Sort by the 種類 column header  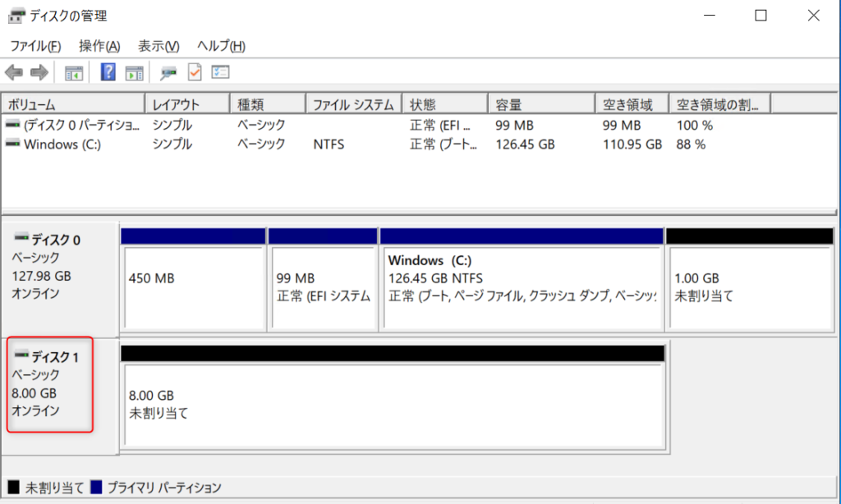click(x=269, y=104)
